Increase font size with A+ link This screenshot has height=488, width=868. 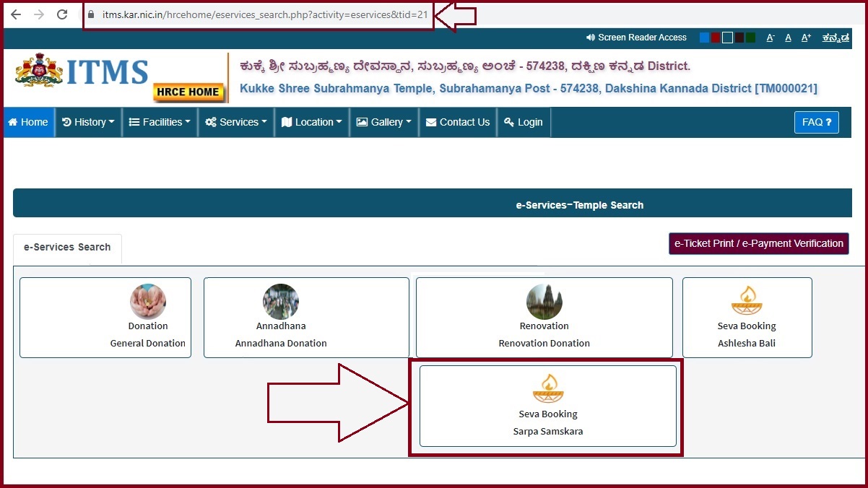[x=806, y=38]
